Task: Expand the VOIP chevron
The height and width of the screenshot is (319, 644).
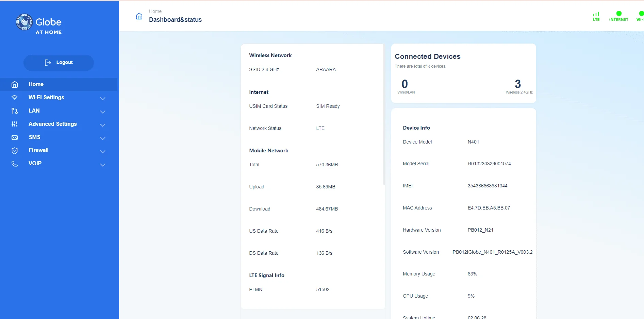Action: (x=103, y=165)
